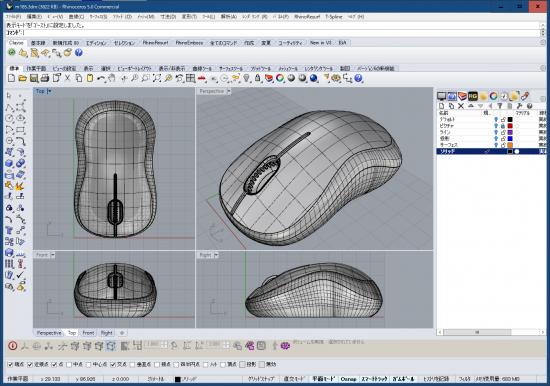Click the Cut scissors icon

[67, 78]
